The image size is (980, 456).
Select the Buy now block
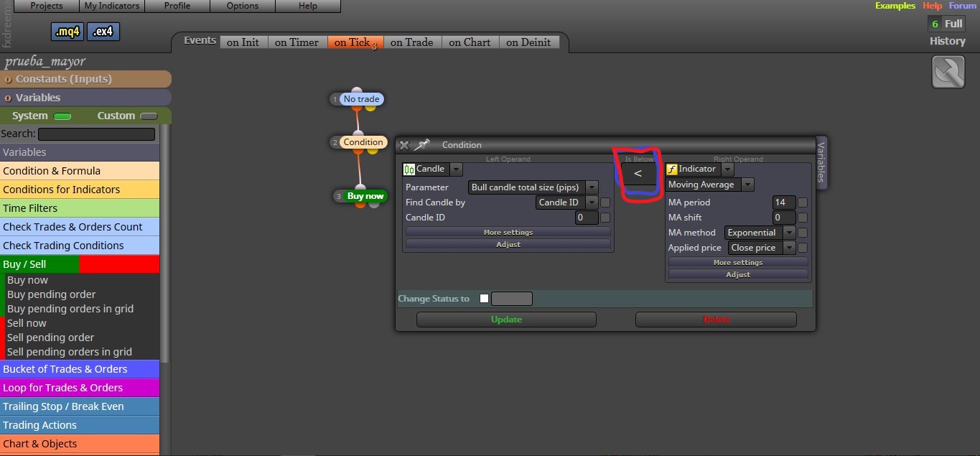(365, 196)
